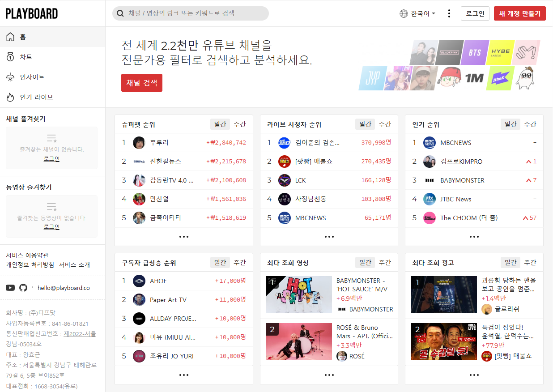This screenshot has height=392, width=553.
Task: Click Paper Art TV channel avatar
Action: pos(139,300)
